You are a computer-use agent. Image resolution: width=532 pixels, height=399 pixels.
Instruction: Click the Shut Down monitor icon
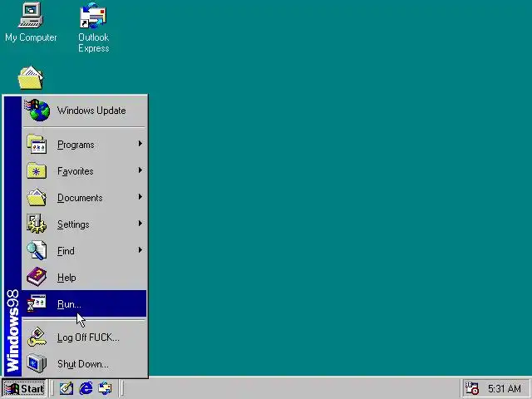[37, 363]
